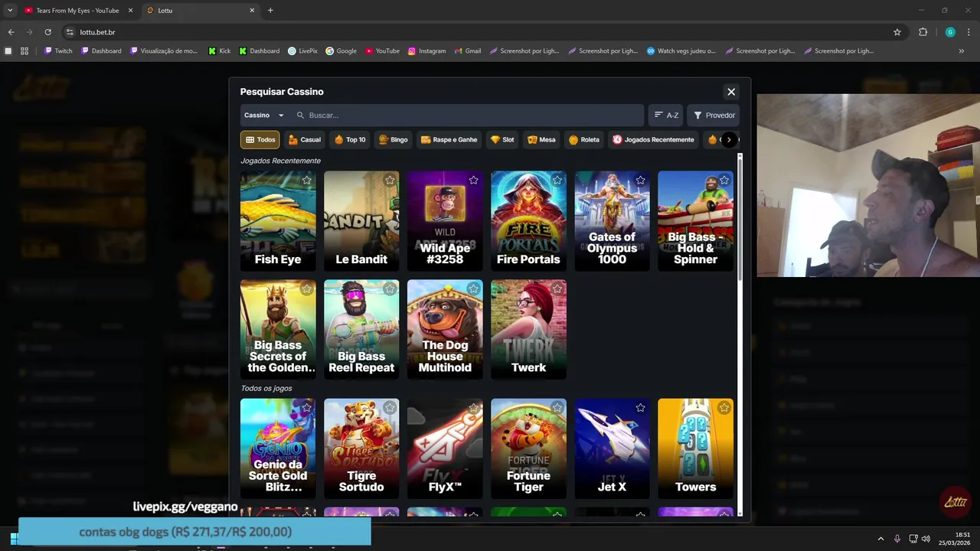Open the Jet X game thumbnail

click(x=612, y=448)
